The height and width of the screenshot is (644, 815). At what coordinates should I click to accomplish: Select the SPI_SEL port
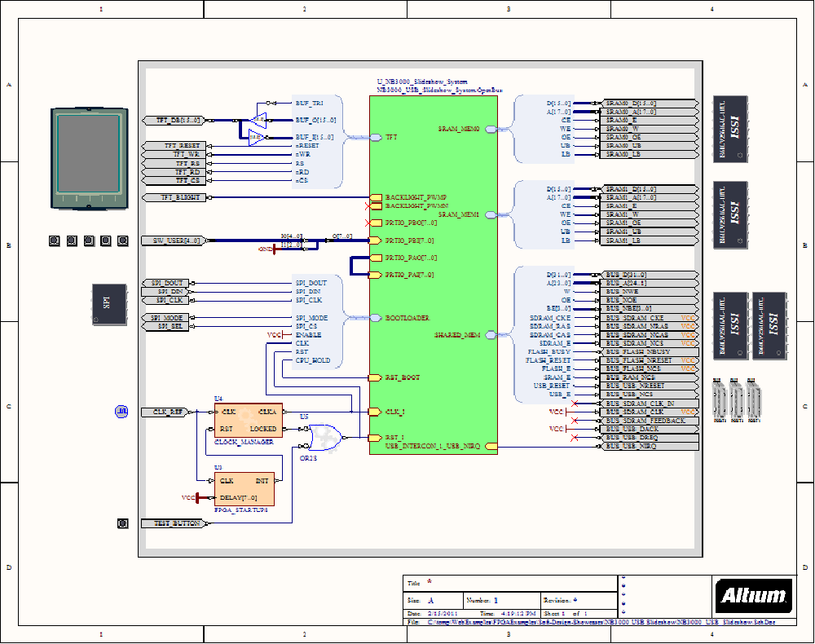(165, 326)
